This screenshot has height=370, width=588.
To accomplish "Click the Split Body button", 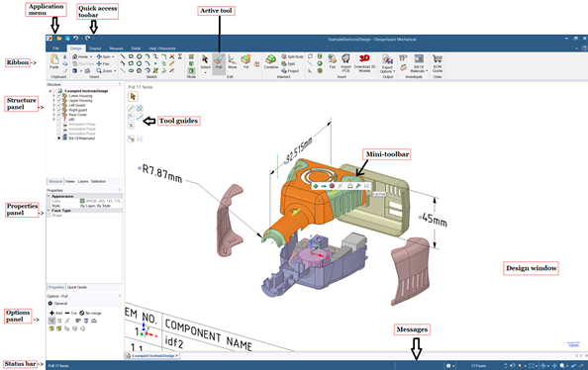I will point(292,56).
